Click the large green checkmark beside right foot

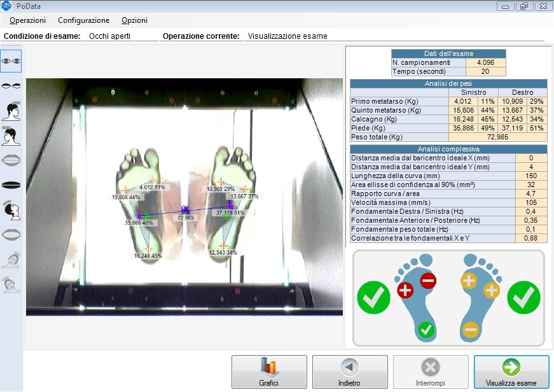pos(523,297)
